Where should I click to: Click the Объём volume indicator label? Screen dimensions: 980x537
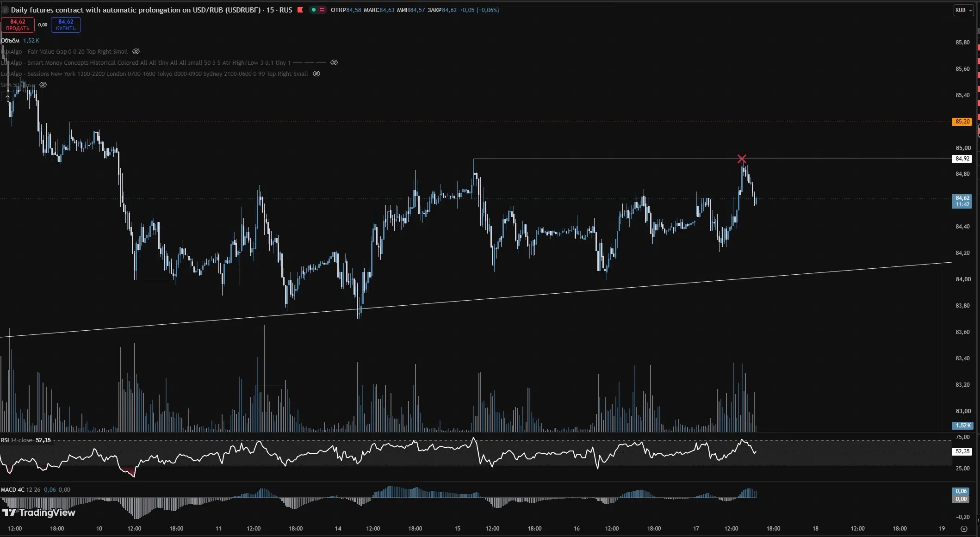click(x=10, y=41)
